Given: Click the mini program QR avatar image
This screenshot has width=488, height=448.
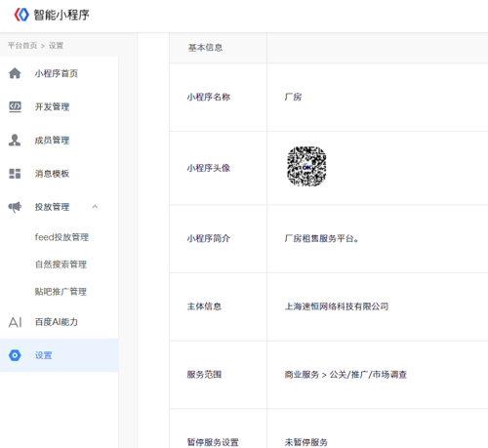Looking at the screenshot, I should click(306, 166).
